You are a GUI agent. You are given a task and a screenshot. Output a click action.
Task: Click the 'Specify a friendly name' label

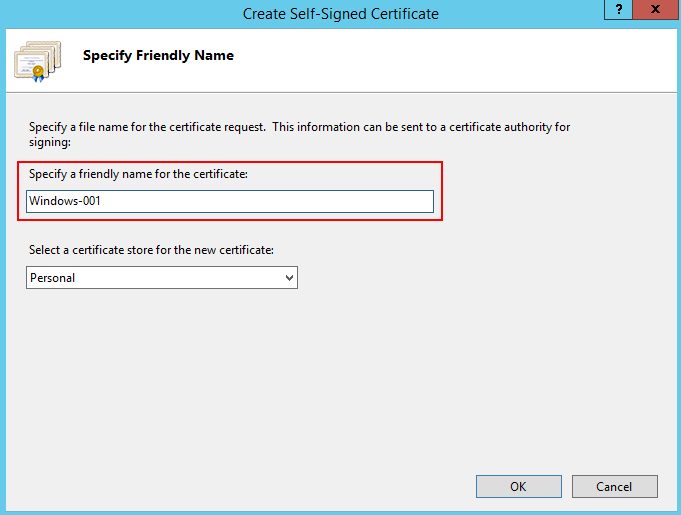[138, 174]
